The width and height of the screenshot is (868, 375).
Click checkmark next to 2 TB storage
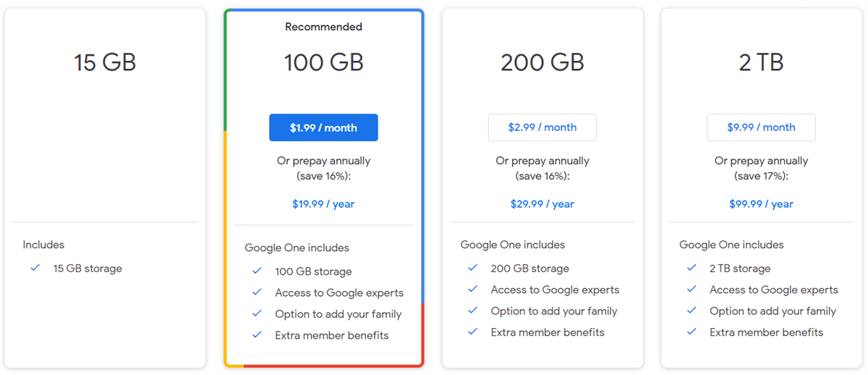[x=692, y=268]
